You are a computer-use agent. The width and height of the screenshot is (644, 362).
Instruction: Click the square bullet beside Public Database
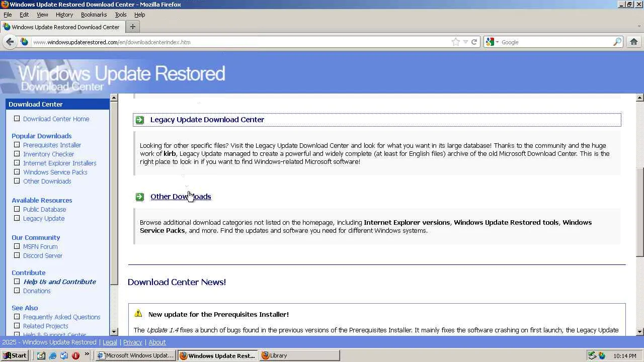(17, 209)
